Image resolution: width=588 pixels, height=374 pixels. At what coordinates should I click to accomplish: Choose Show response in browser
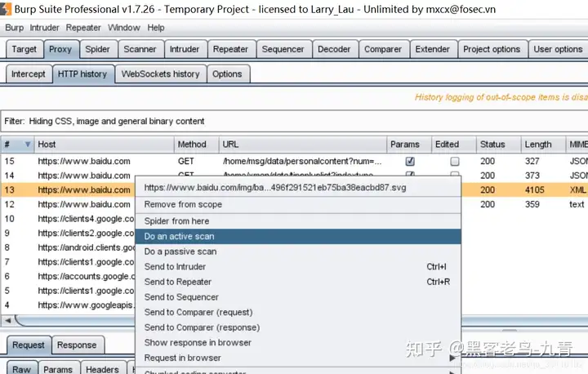[x=298, y=342]
